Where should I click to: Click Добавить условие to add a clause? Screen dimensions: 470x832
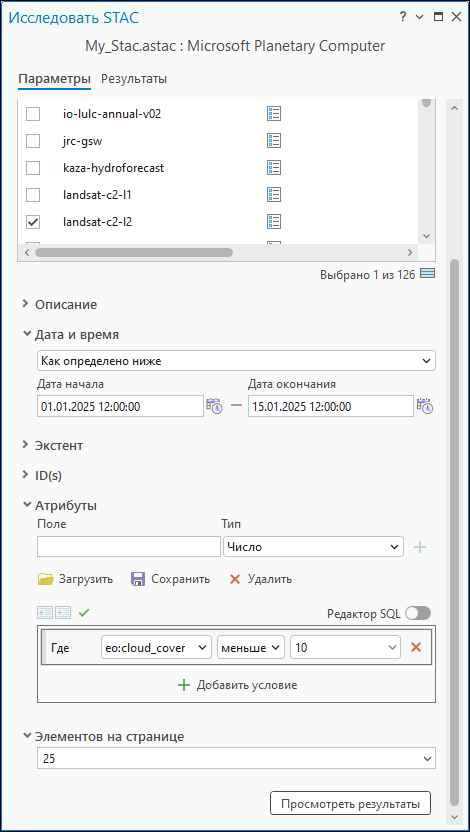(x=237, y=685)
